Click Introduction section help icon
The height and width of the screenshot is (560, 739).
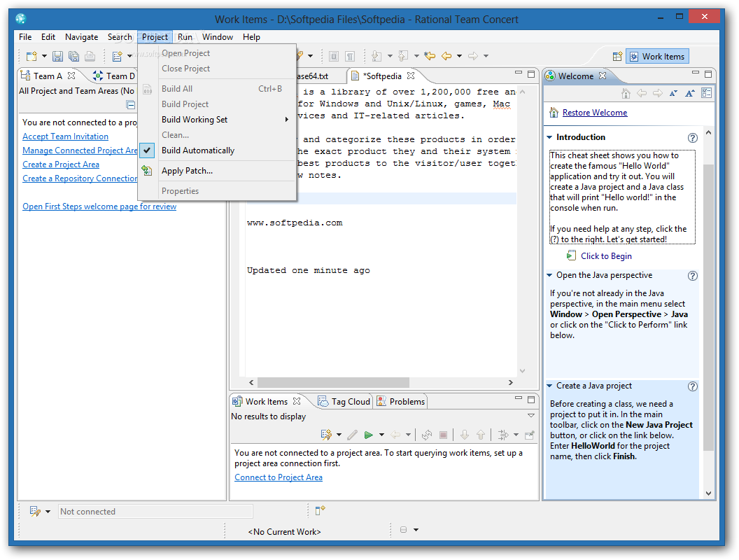tap(692, 138)
